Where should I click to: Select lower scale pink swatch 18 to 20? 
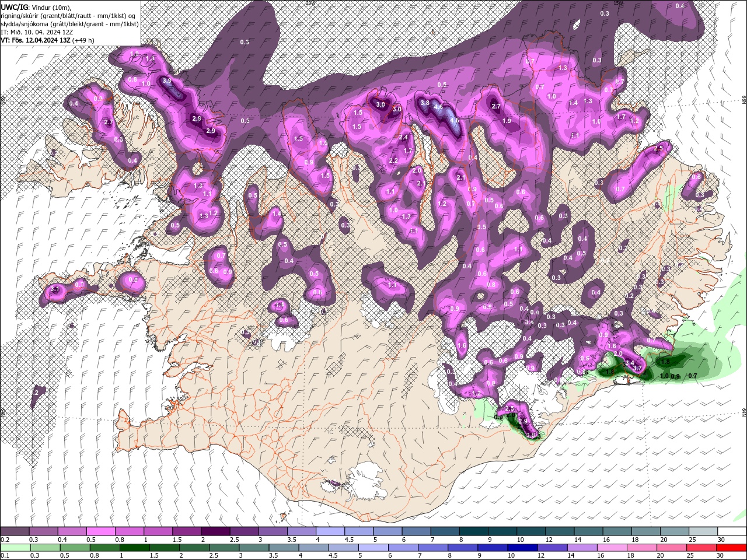click(x=641, y=548)
